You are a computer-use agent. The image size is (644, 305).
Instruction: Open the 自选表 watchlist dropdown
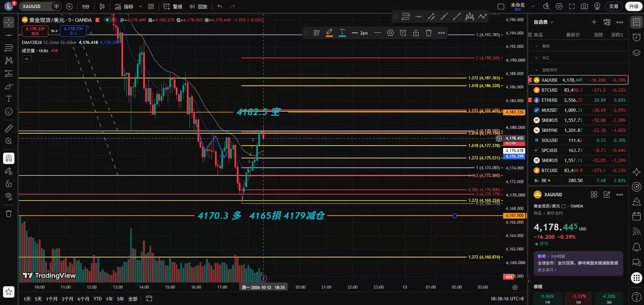pyautogui.click(x=543, y=22)
